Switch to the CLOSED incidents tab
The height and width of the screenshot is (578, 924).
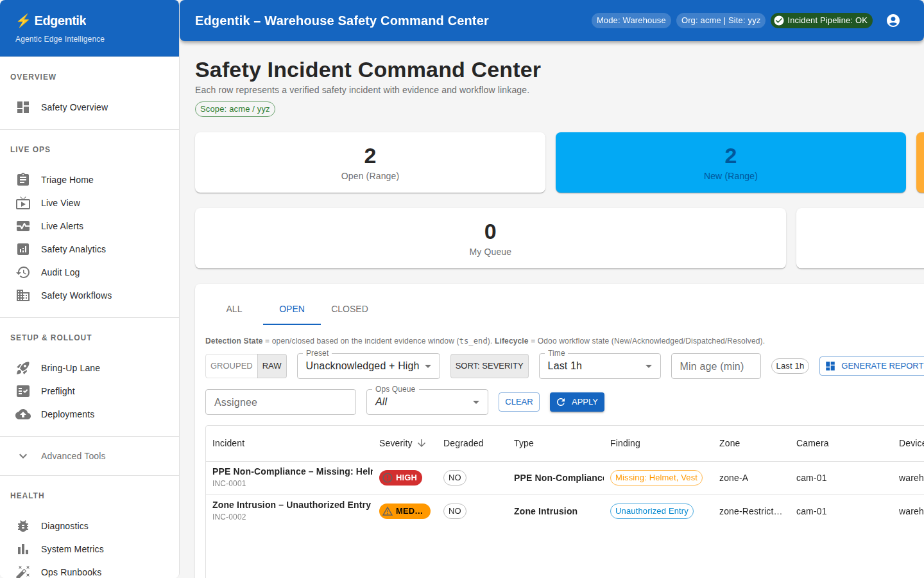(x=349, y=309)
